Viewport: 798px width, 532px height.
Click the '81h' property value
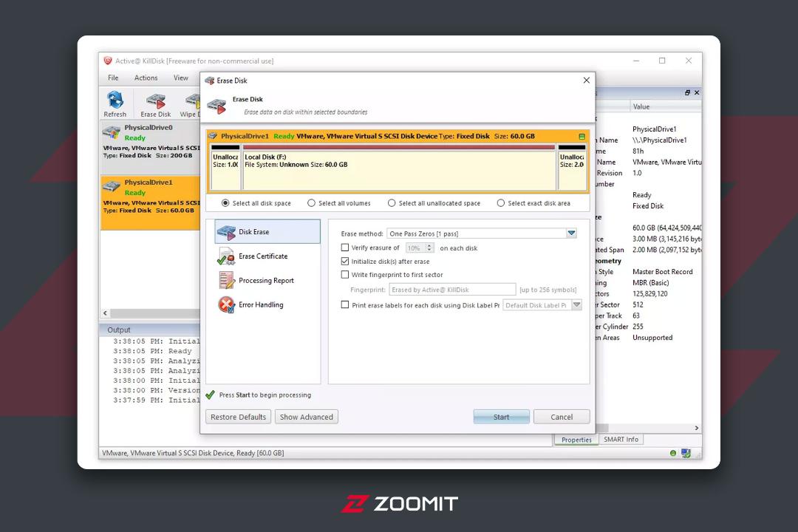click(638, 151)
